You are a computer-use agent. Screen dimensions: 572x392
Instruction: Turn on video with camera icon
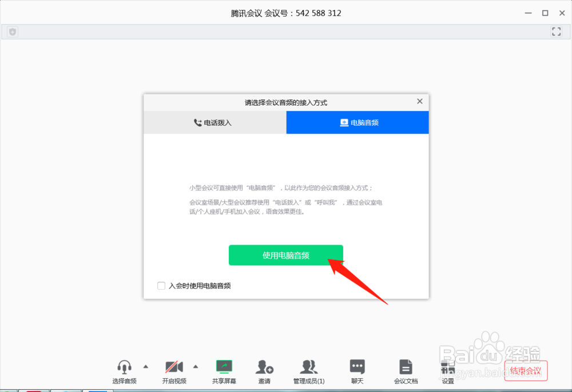pos(174,367)
